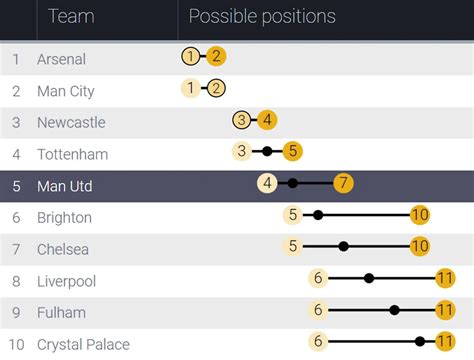
Task: Select Crystal Palace's position 11 circle
Action: tap(445, 341)
